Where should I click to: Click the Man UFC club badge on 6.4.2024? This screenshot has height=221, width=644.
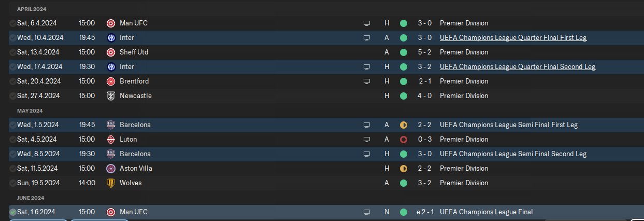point(110,23)
